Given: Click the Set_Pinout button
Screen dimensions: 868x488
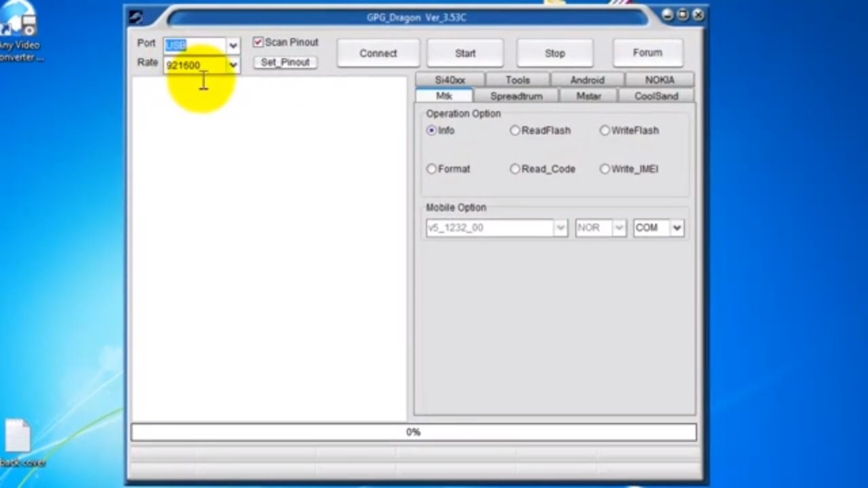Looking at the screenshot, I should (285, 62).
